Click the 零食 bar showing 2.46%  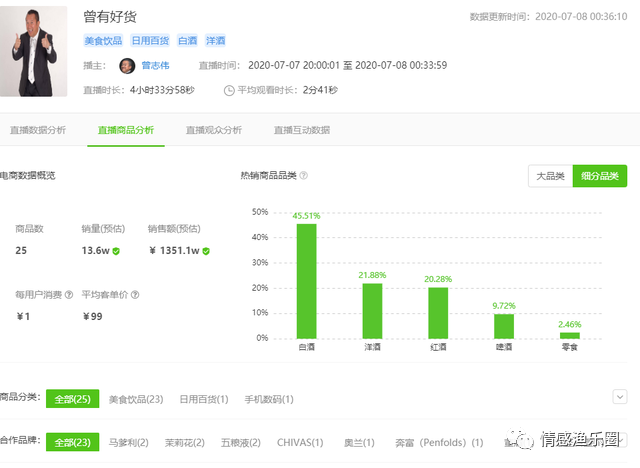coord(570,335)
